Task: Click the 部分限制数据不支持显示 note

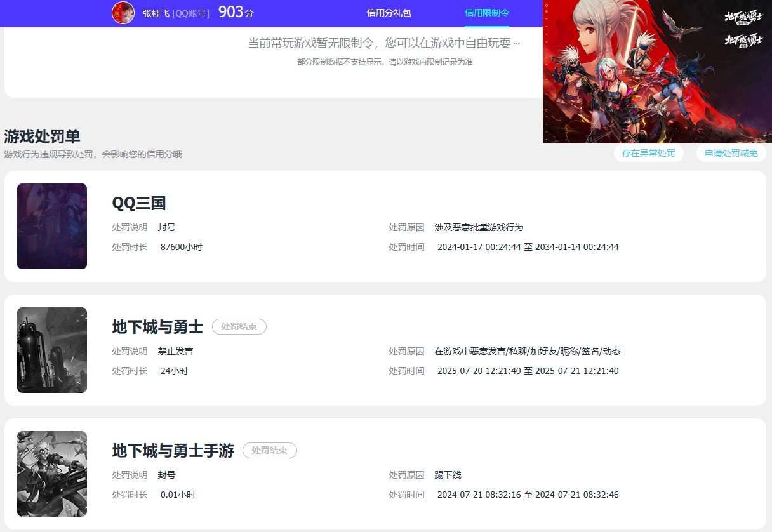Action: tap(385, 62)
